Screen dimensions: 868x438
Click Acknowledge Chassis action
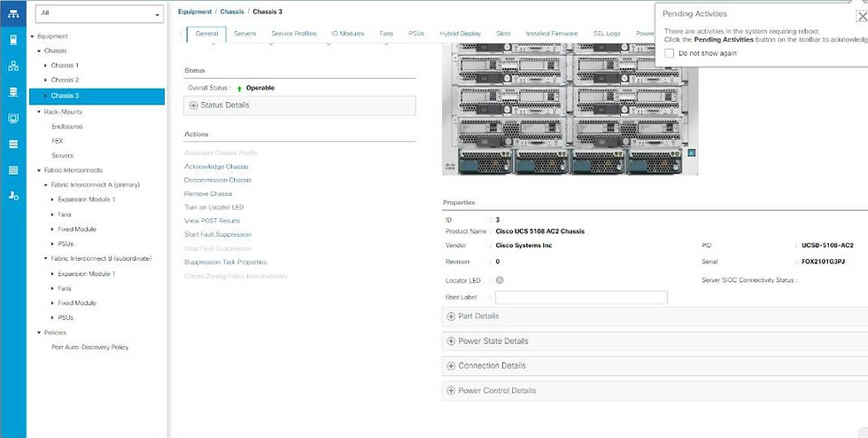coord(216,167)
